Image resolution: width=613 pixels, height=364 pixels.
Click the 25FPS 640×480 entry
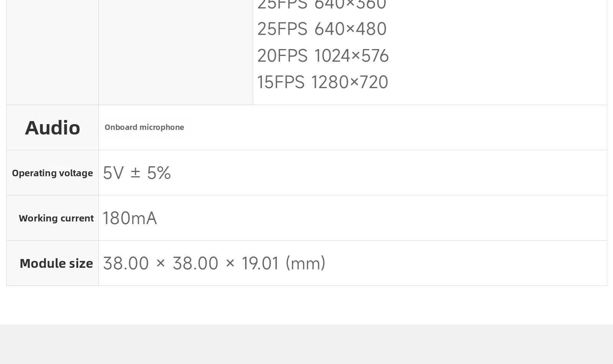pos(322,29)
